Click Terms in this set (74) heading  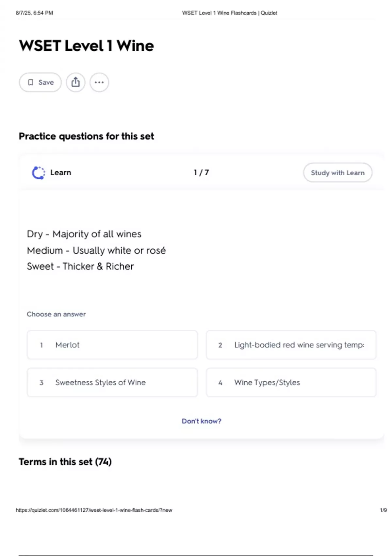(65, 462)
